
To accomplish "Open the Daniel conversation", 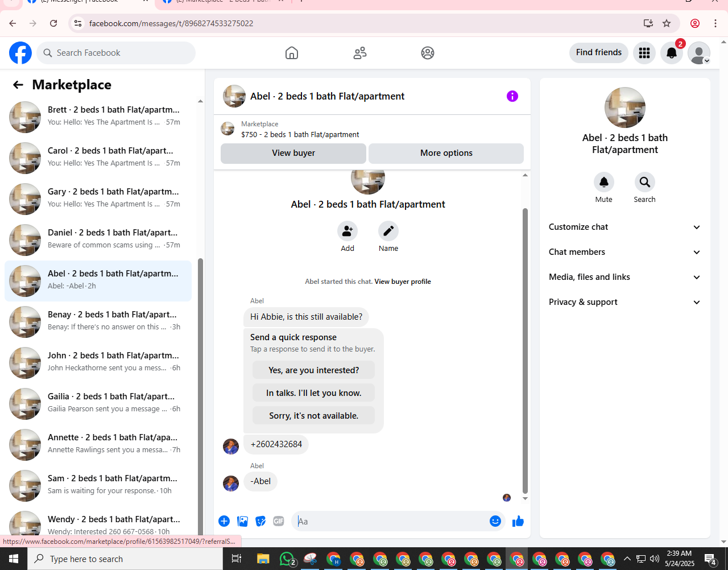I will click(x=98, y=240).
